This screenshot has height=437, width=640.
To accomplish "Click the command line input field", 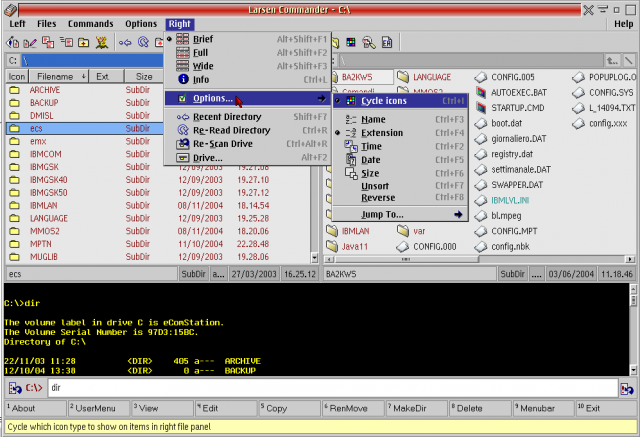I will pyautogui.click(x=333, y=388).
